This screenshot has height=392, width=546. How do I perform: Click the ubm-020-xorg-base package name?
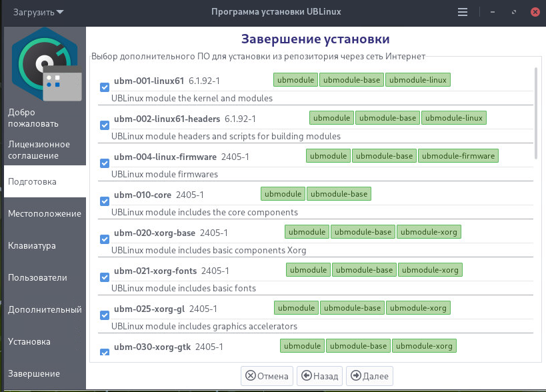click(x=154, y=233)
